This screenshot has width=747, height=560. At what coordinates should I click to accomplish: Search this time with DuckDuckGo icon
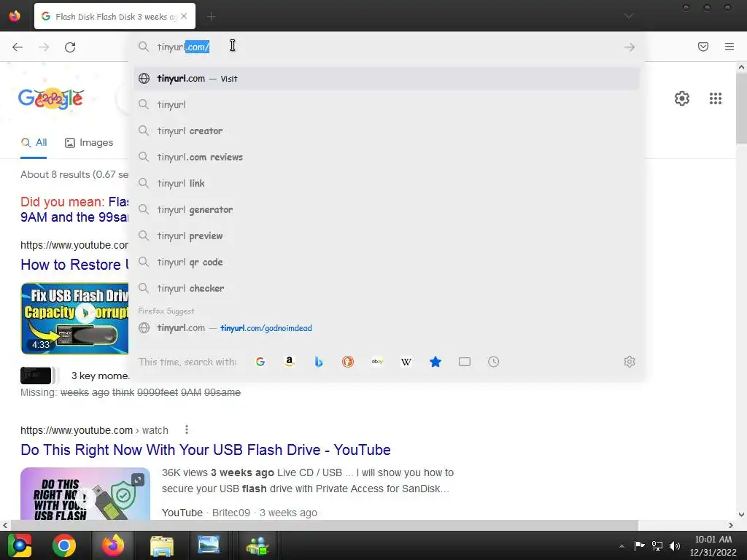pyautogui.click(x=348, y=362)
